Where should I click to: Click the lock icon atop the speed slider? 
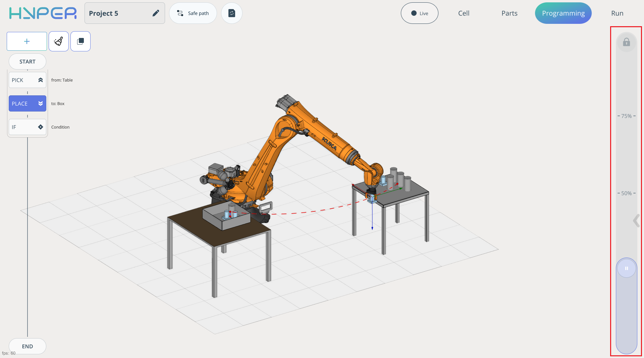tap(626, 42)
